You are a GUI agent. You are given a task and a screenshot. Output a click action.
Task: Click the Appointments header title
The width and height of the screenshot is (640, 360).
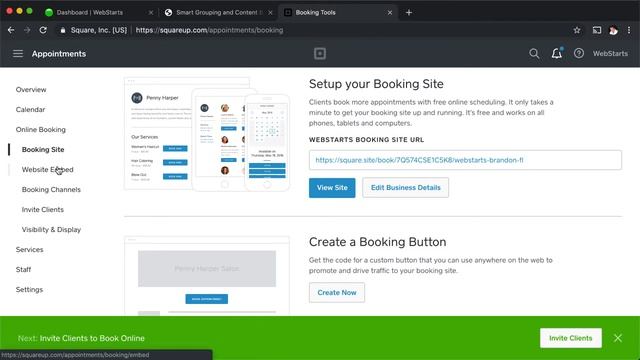tap(59, 53)
